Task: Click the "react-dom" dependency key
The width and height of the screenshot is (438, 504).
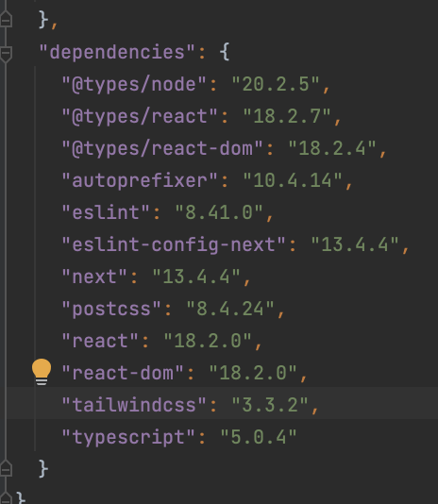Action: pos(123,374)
